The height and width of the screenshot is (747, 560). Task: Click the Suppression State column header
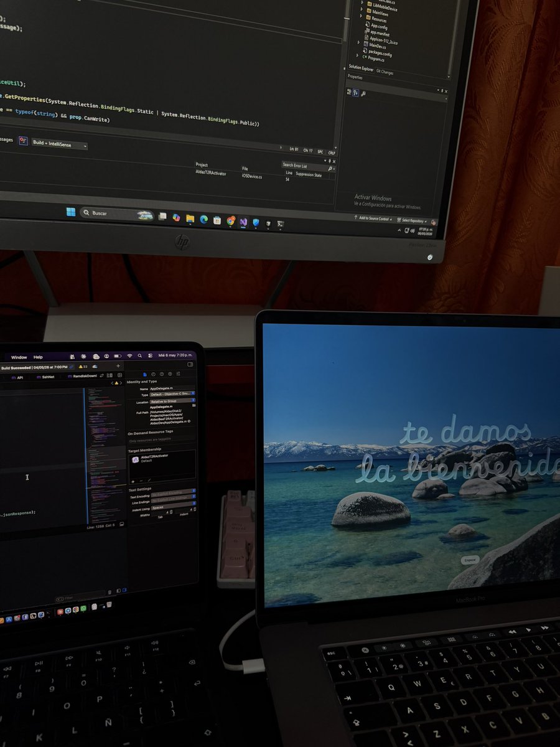309,175
